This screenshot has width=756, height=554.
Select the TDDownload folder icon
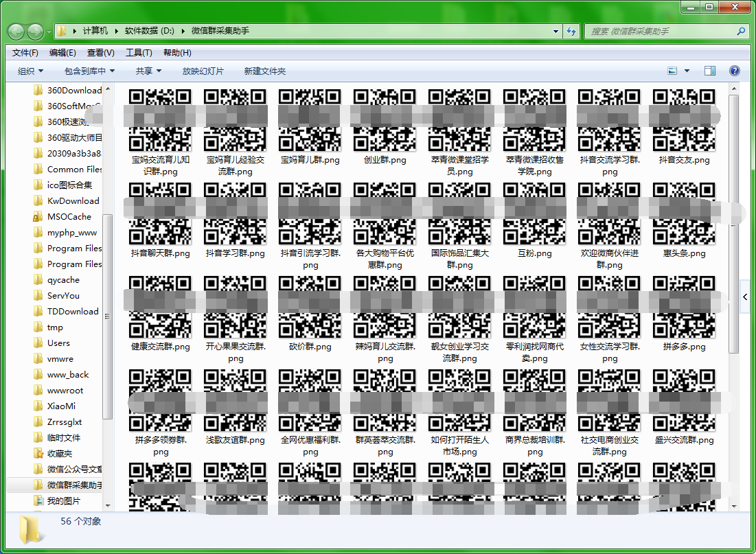(38, 312)
